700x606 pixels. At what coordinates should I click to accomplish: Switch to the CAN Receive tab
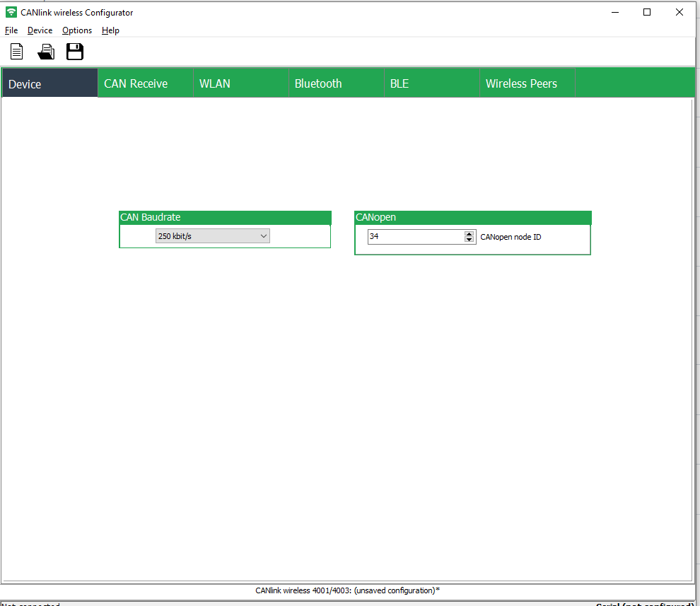[x=135, y=83]
